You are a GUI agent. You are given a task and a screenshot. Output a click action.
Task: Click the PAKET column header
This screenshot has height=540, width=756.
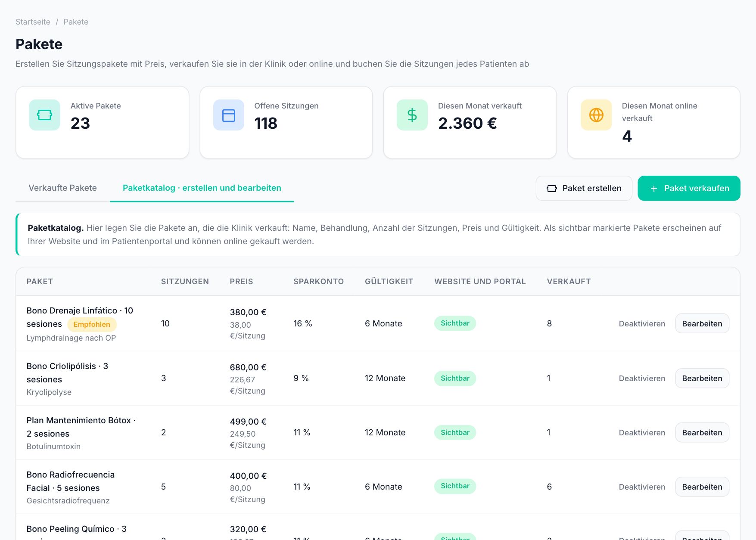40,281
